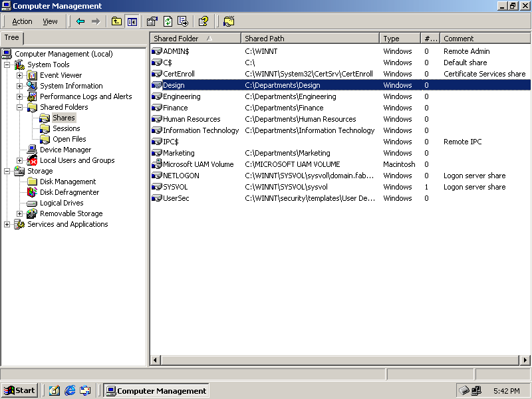Click the New File Share toolbar icon

[229, 21]
